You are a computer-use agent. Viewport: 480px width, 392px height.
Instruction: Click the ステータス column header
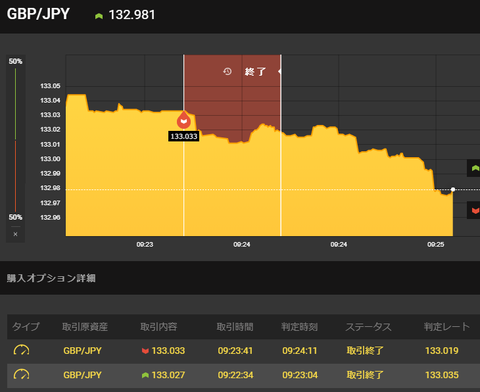coord(368,327)
